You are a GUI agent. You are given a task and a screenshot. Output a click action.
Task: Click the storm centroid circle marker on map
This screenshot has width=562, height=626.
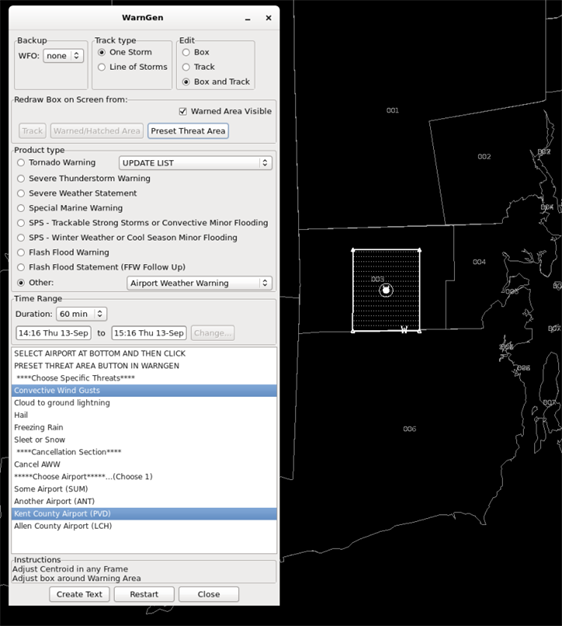(386, 290)
